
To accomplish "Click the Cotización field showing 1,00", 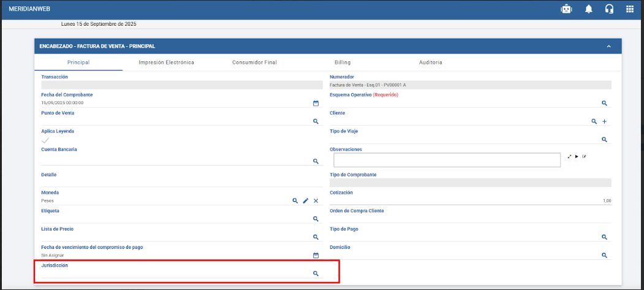I will [470, 201].
